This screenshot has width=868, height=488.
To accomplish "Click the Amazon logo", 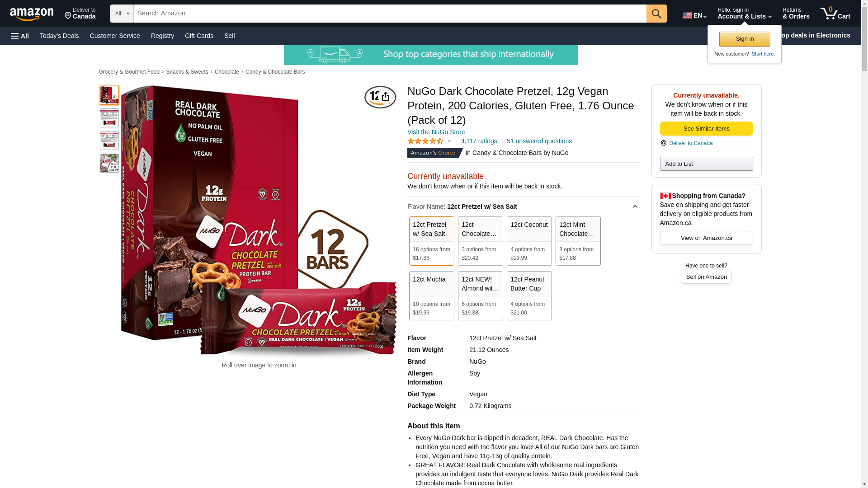I will [x=32, y=14].
